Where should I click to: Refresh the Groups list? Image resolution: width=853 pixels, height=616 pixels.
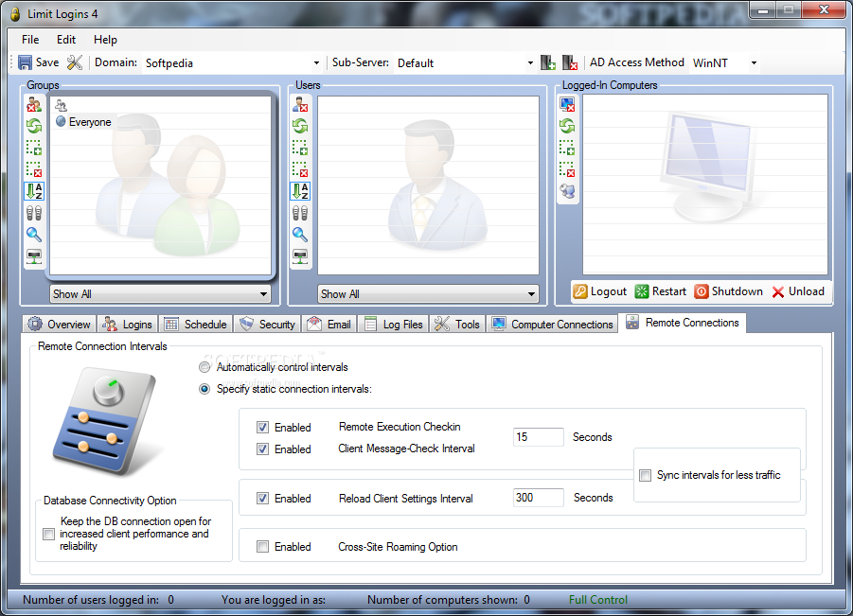[34, 126]
